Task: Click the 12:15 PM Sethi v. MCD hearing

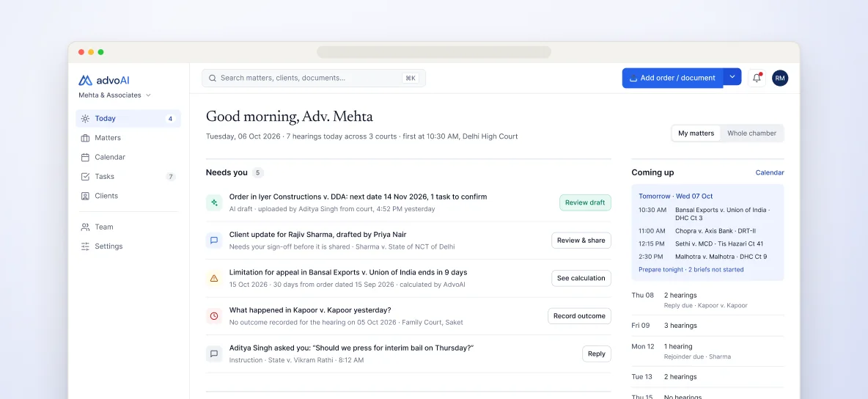Action: pos(707,244)
